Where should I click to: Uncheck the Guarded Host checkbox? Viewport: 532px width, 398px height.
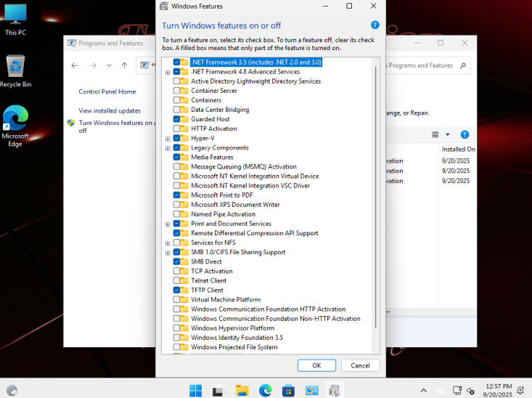(x=176, y=119)
